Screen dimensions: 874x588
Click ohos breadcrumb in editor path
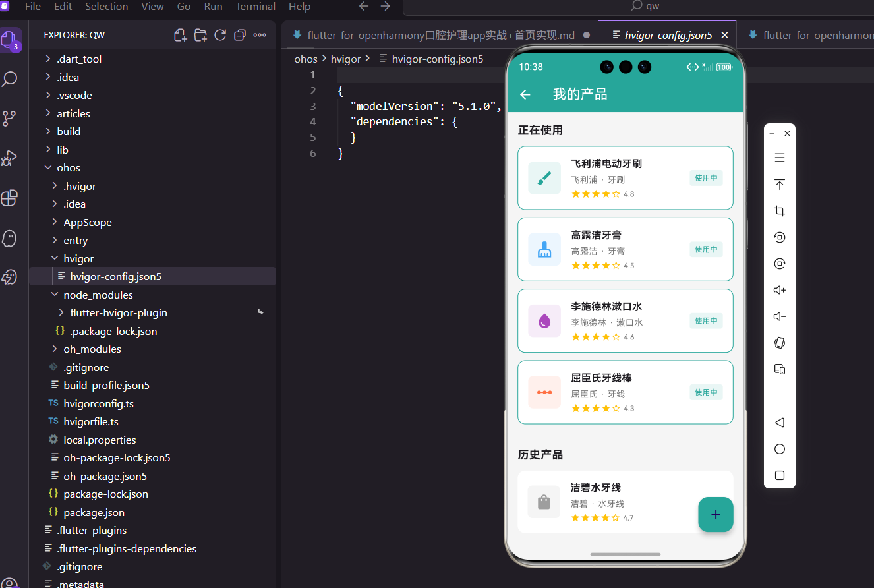(x=306, y=59)
